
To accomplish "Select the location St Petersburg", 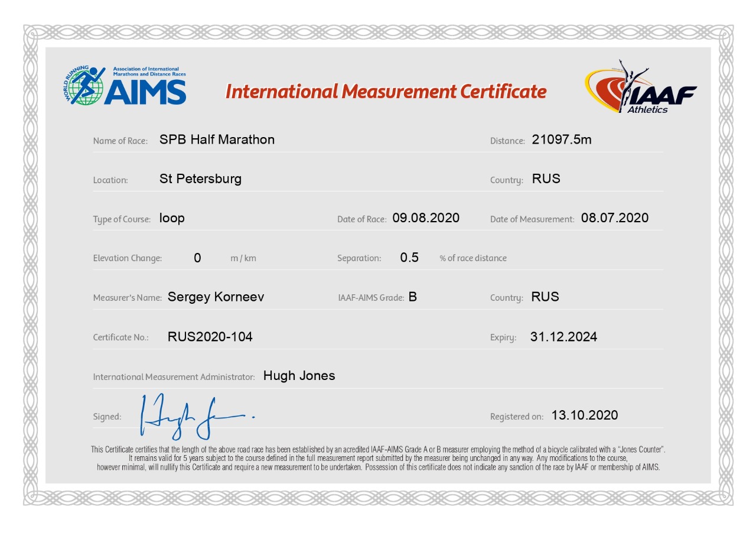I will coord(200,179).
